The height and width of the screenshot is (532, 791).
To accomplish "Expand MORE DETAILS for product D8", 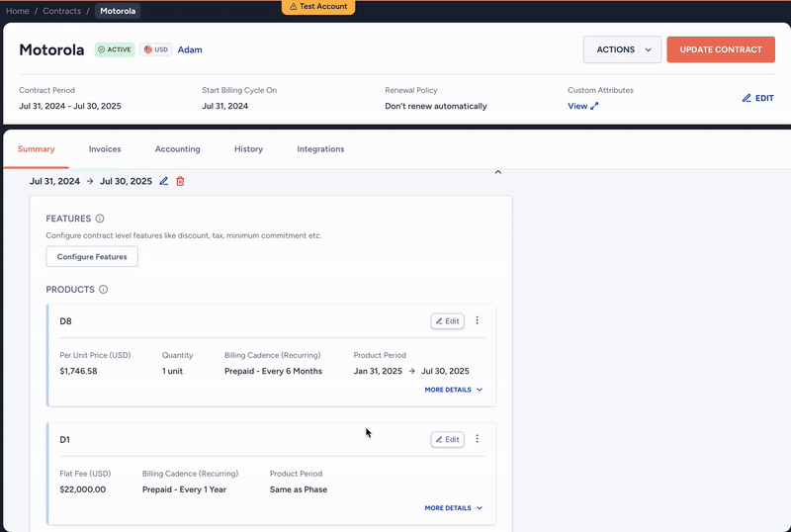I will [x=454, y=390].
